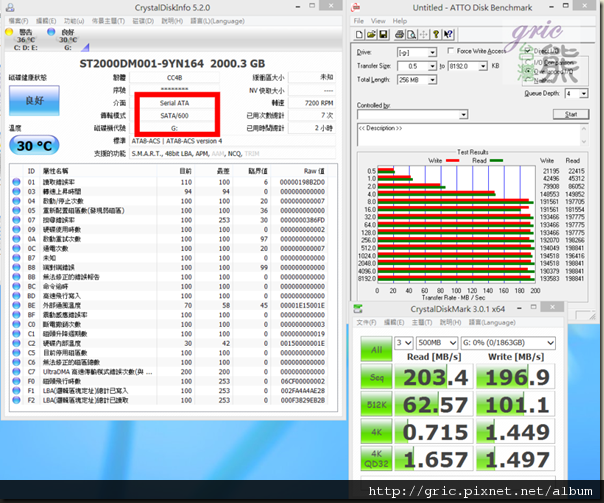
Task: Click status orb for attribute ID 0C
Action: click(x=16, y=248)
